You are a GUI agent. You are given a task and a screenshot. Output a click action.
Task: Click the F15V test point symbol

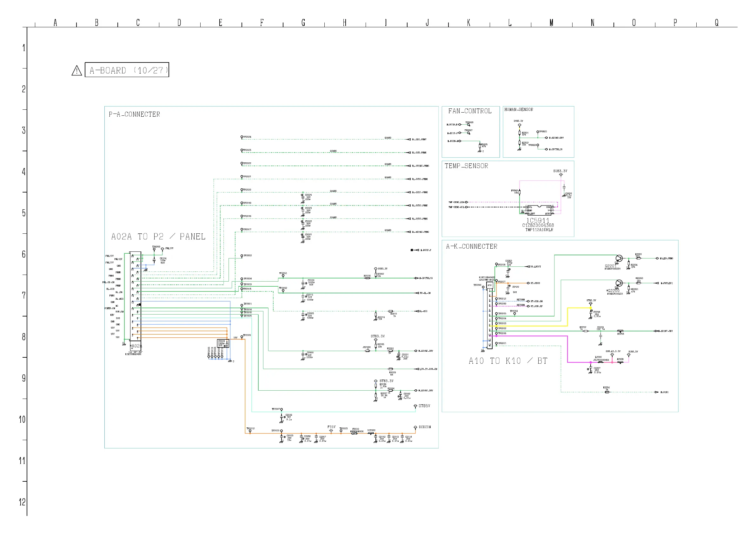point(331,431)
